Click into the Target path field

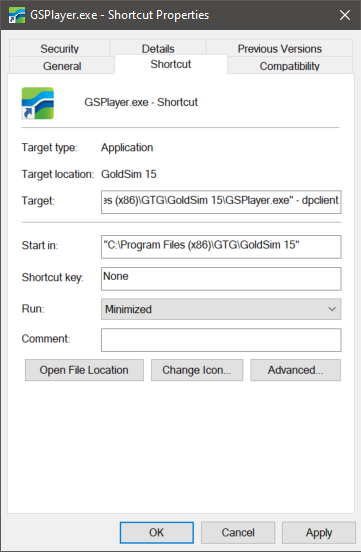tap(221, 202)
